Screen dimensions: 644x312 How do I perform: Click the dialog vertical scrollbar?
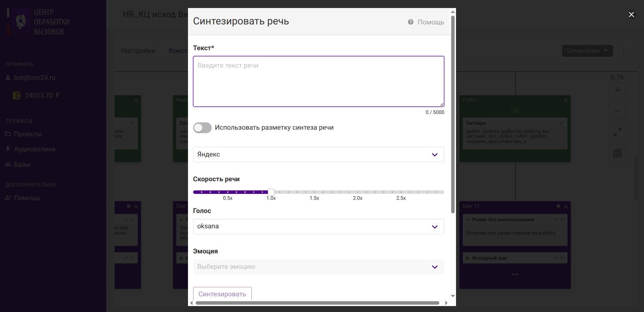pyautogui.click(x=453, y=114)
